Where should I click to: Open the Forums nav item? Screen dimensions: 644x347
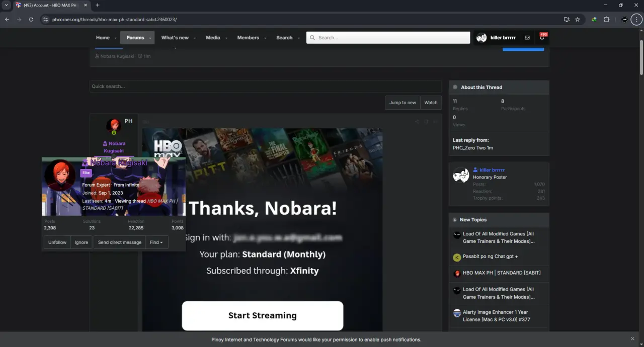(135, 38)
